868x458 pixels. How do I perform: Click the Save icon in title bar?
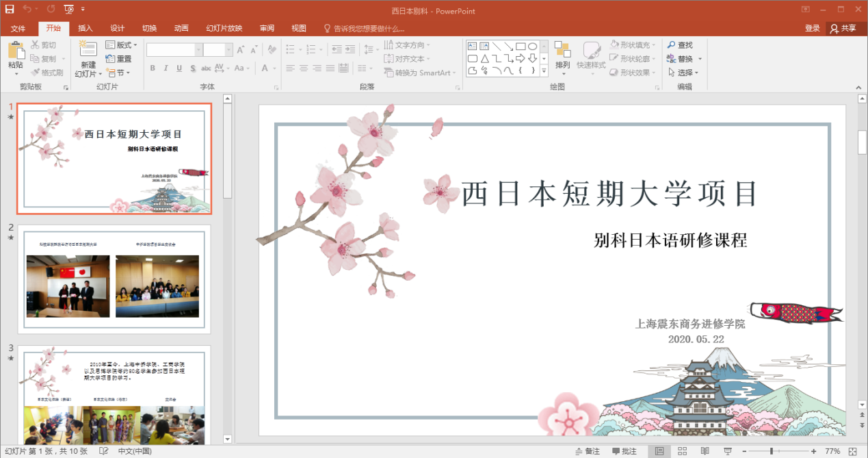tap(10, 10)
